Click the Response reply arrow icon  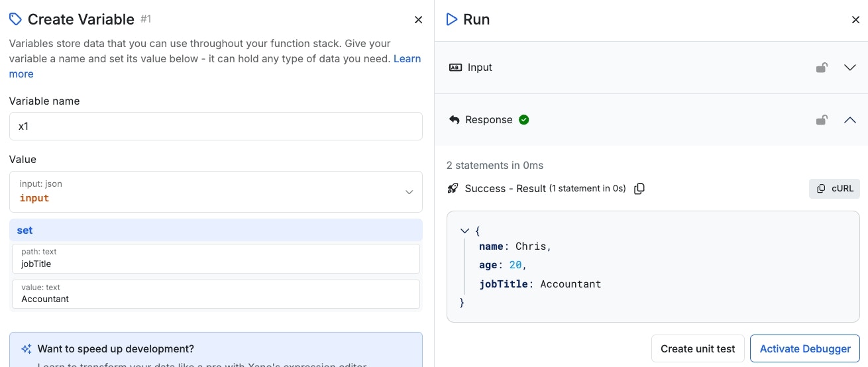[x=455, y=120]
